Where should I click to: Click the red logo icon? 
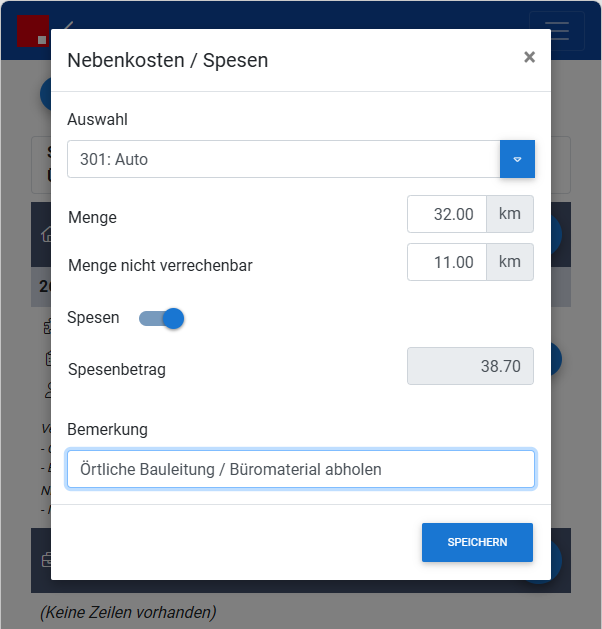33,31
